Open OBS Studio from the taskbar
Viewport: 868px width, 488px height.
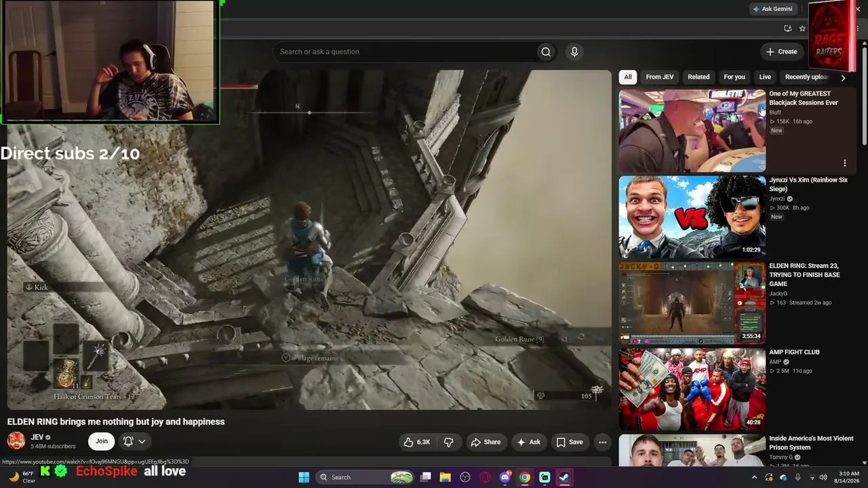coord(465,477)
